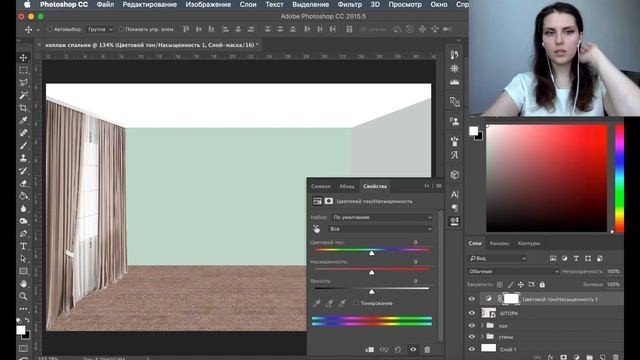Open the Редактирование menu
Image resolution: width=640 pixels, height=360 pixels.
tap(150, 4)
